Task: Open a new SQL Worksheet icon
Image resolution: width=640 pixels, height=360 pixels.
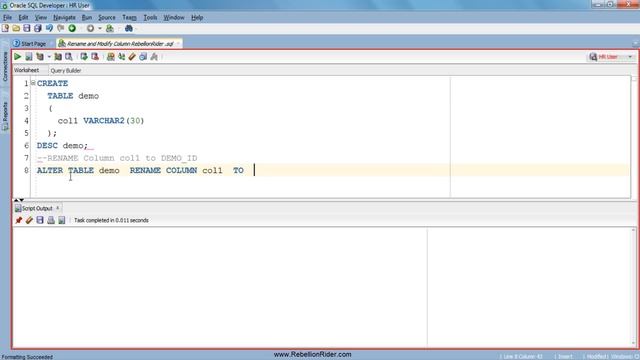Action: [x=109, y=28]
